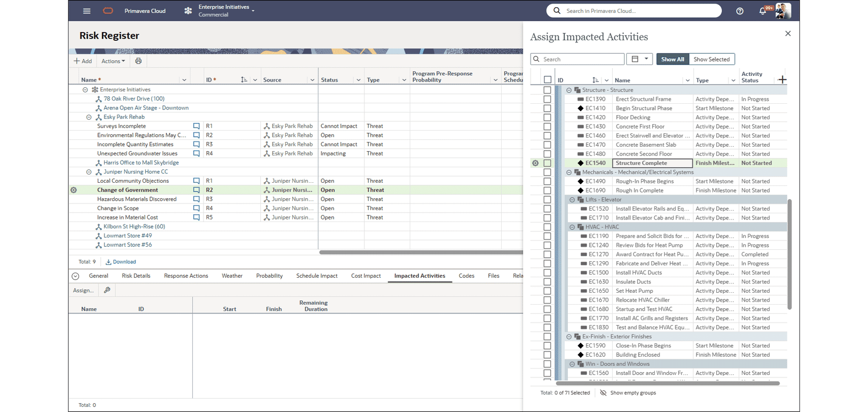
Task: Collapse the HVAC - HVAC group
Action: 572,227
